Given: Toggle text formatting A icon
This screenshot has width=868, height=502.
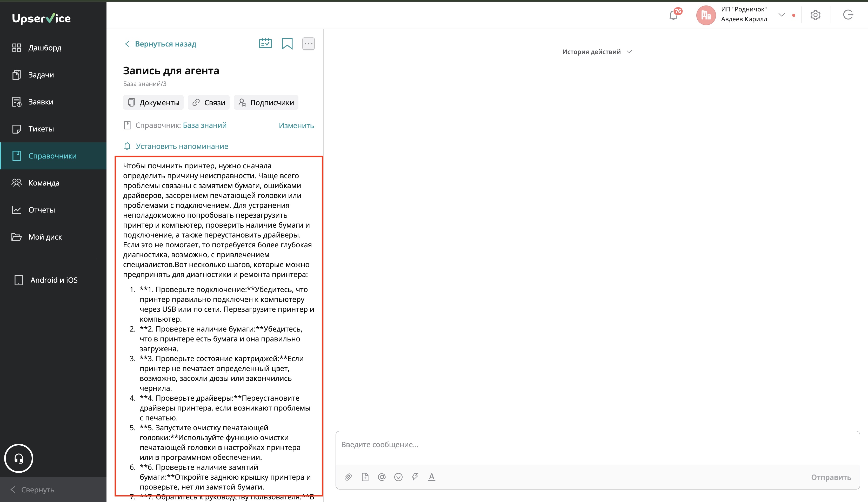Looking at the screenshot, I should point(431,477).
